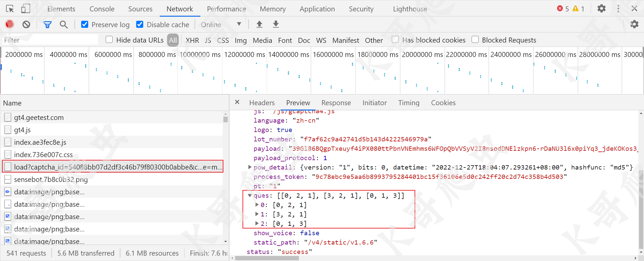Open the Timing detail tab

[x=409, y=103]
